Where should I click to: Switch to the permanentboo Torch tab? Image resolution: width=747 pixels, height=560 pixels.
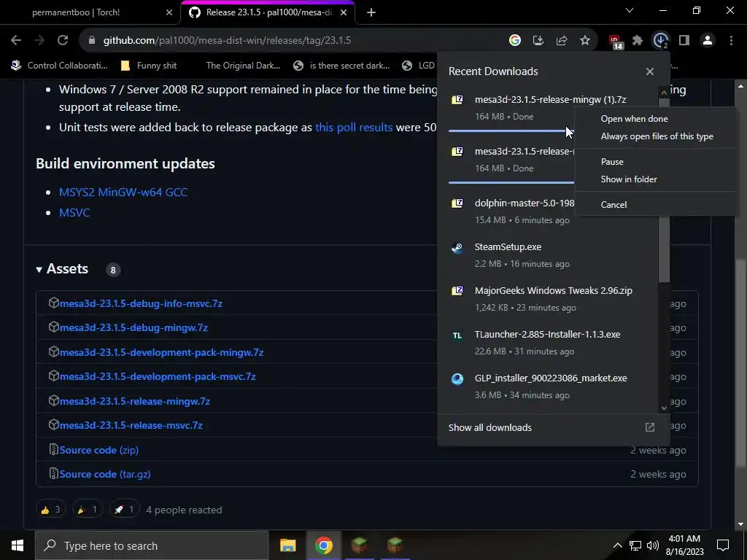(x=76, y=12)
